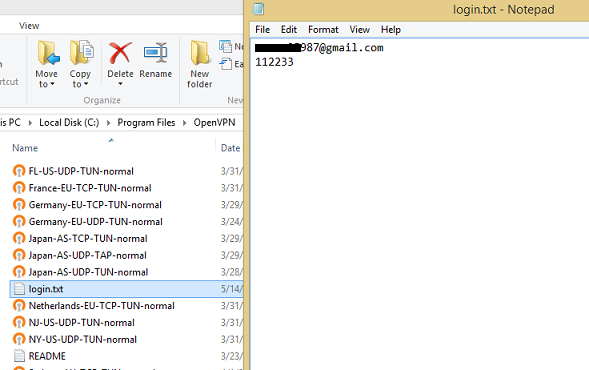Sort files by the Name column header

click(x=25, y=148)
